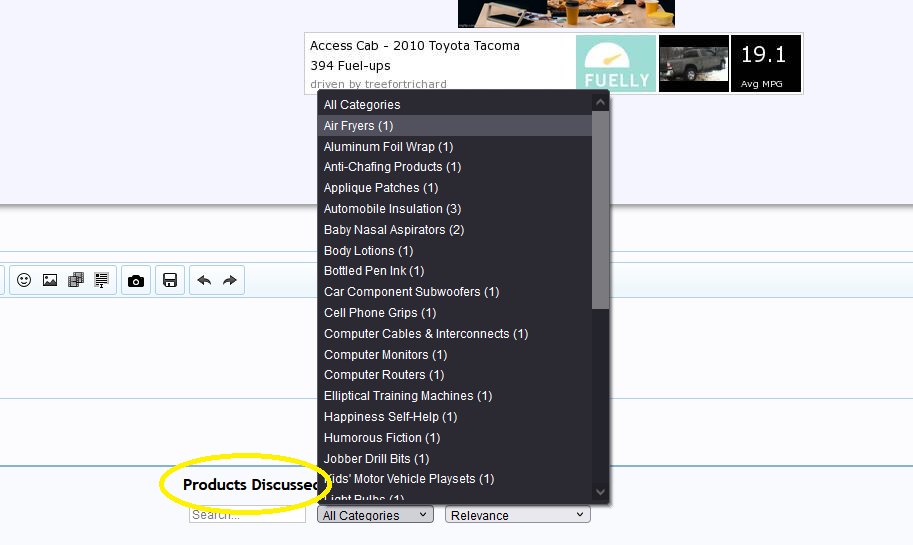Viewport: 913px width, 545px height.
Task: Click the 19.1 Avg MPG badge
Action: 765,63
